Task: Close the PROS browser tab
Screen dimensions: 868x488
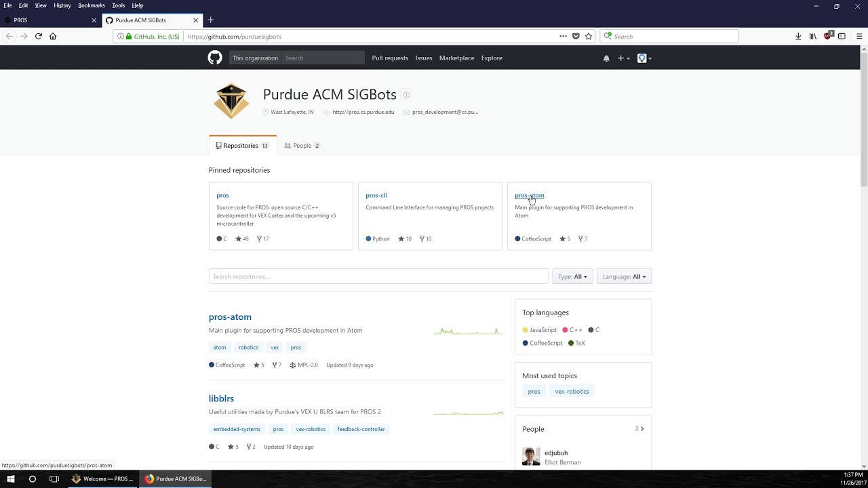Action: tap(94, 20)
